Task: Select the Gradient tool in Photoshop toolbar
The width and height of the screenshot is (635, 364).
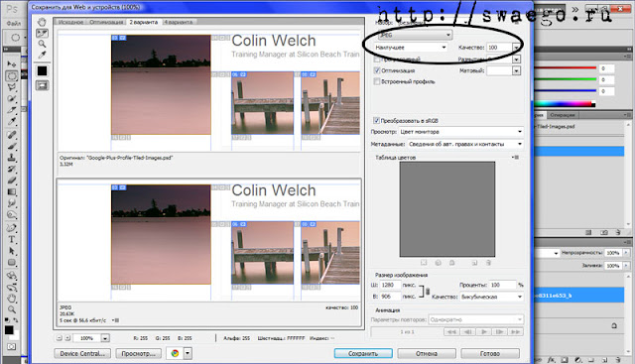Action: click(x=12, y=192)
